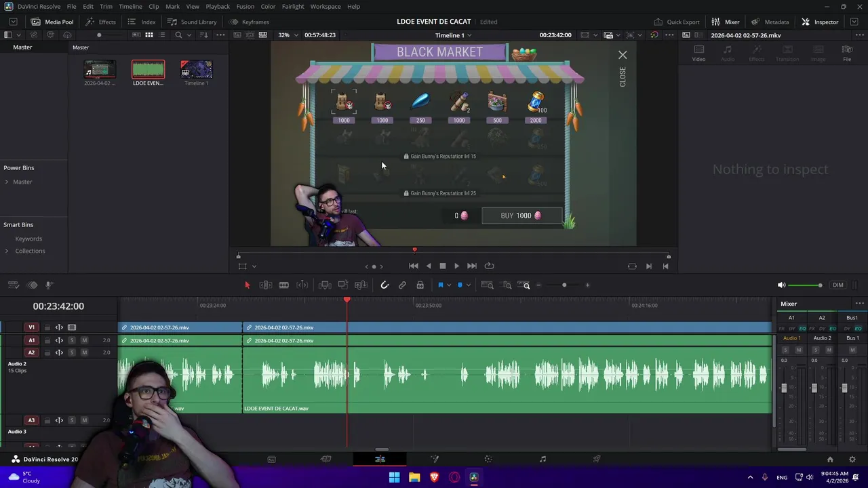Screen dimensions: 868x488
Task: Open the Fairlight menu
Action: tap(293, 6)
